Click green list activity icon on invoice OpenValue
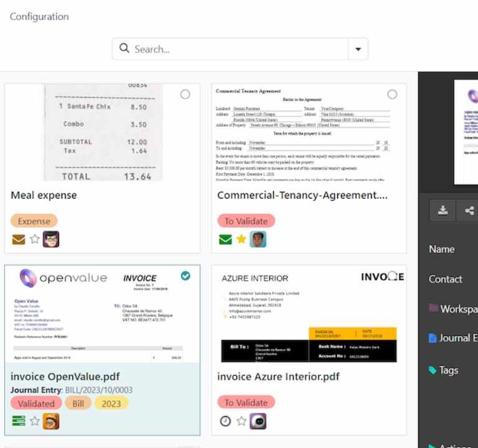This screenshot has width=478, height=448. (19, 421)
